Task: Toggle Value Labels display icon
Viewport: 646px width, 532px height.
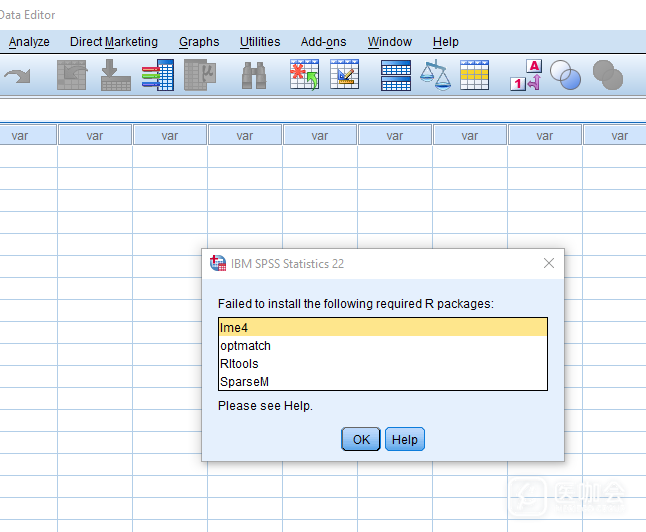Action: (526, 76)
